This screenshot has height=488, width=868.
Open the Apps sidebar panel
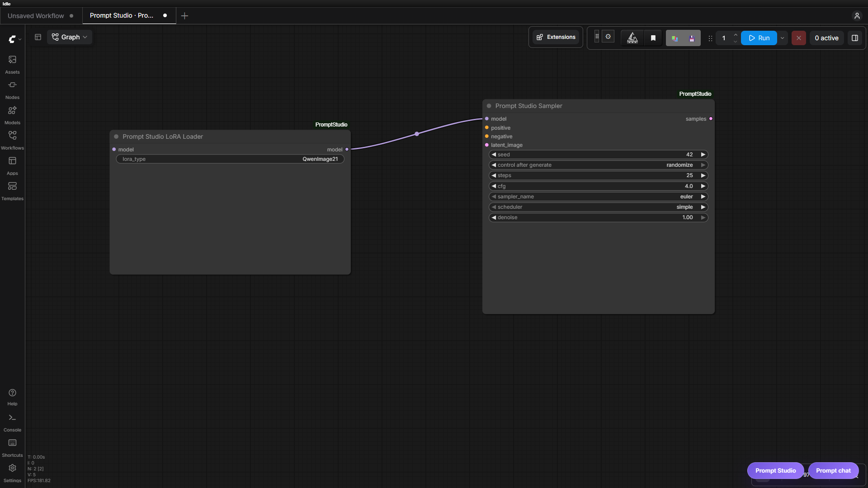(12, 166)
